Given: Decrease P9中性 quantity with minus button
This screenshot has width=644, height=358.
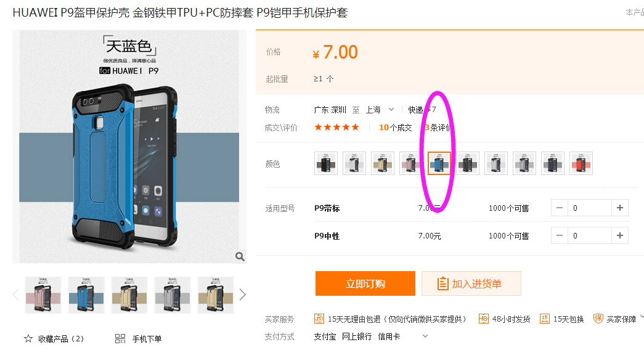Looking at the screenshot, I should pyautogui.click(x=560, y=235).
